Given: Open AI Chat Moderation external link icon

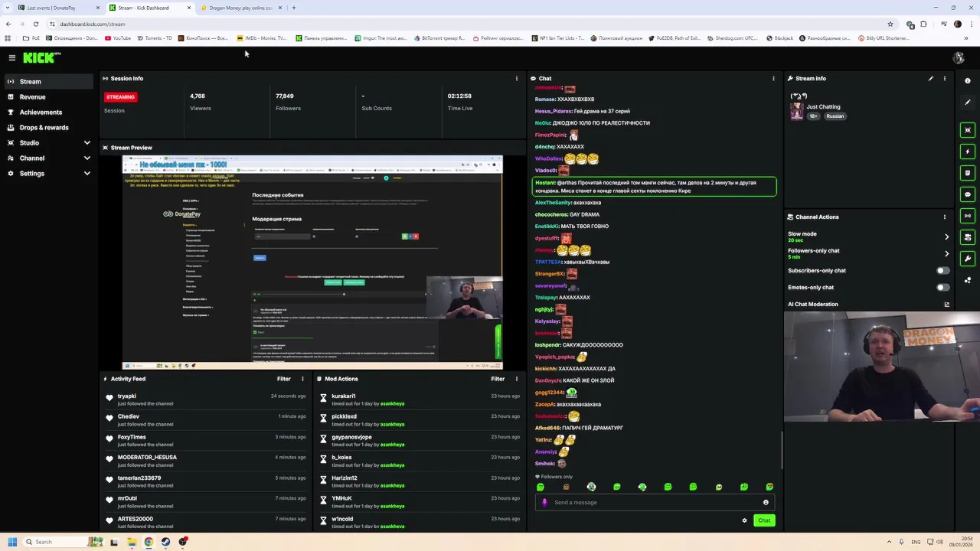Looking at the screenshot, I should pos(946,305).
